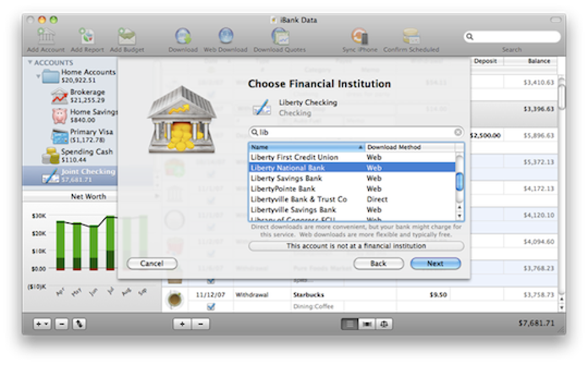Select the Brokerage account in sidebar

[x=83, y=96]
